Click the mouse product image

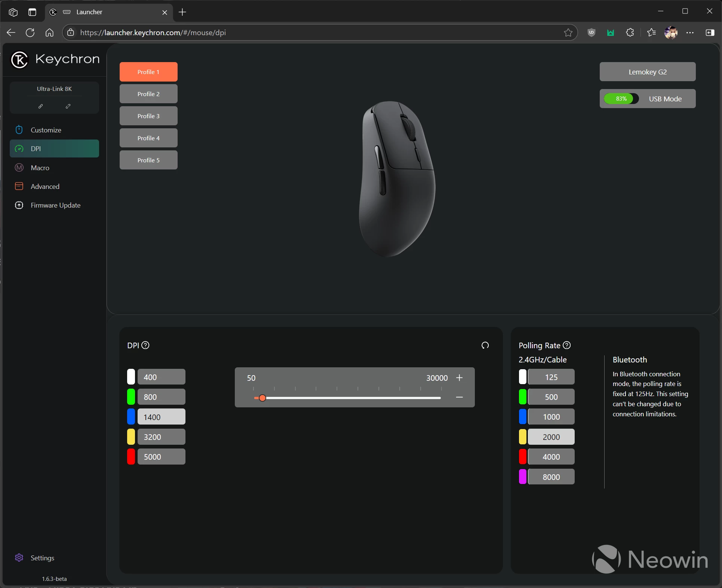[x=397, y=179]
